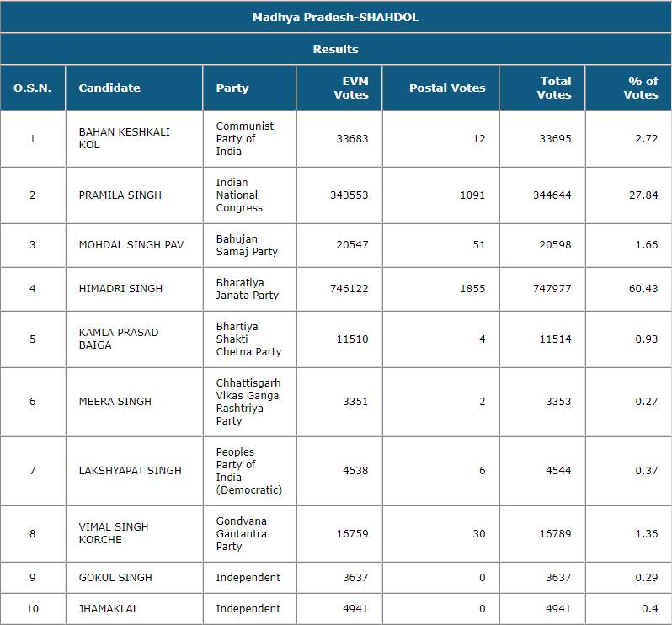Select the Postal Votes column header
Viewport: 672px width, 625px height.
click(447, 88)
